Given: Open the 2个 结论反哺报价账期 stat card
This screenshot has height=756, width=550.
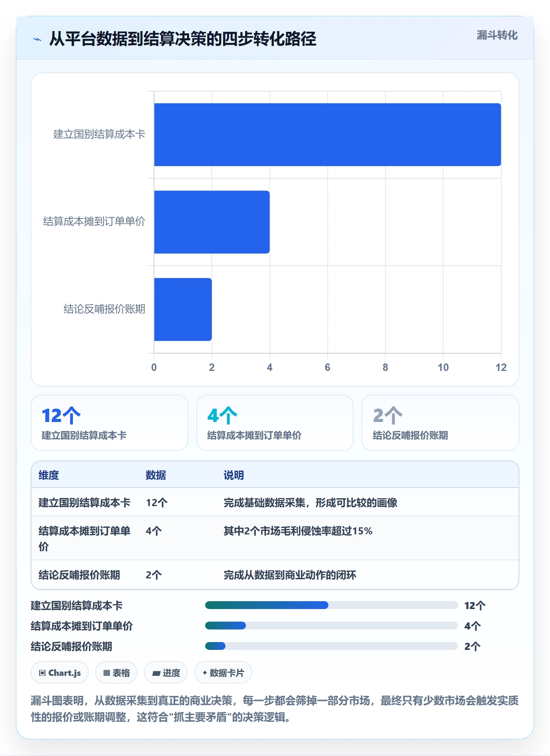Looking at the screenshot, I should pos(440,423).
